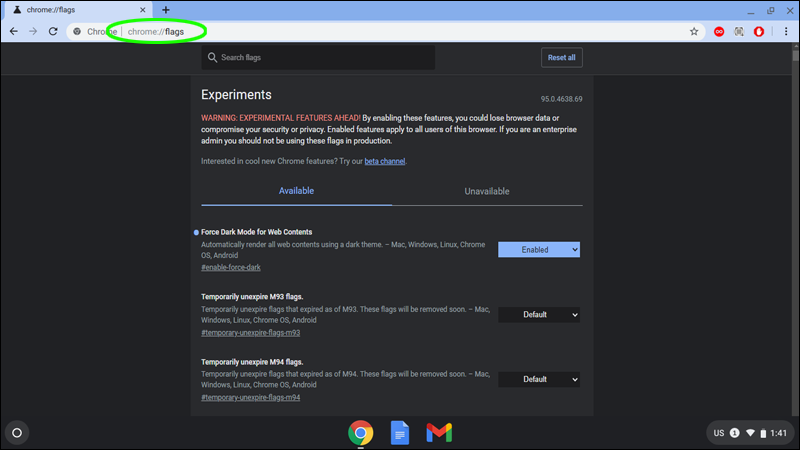Select the chrome://flags browser tab
Viewport: 800px width, 450px height.
click(x=77, y=10)
